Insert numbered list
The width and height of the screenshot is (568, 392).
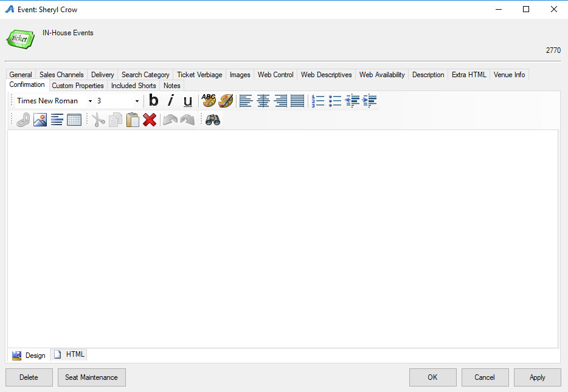[x=317, y=101]
